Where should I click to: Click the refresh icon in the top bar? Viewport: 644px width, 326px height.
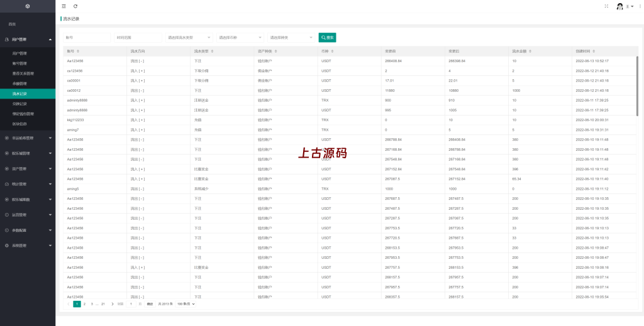(75, 6)
